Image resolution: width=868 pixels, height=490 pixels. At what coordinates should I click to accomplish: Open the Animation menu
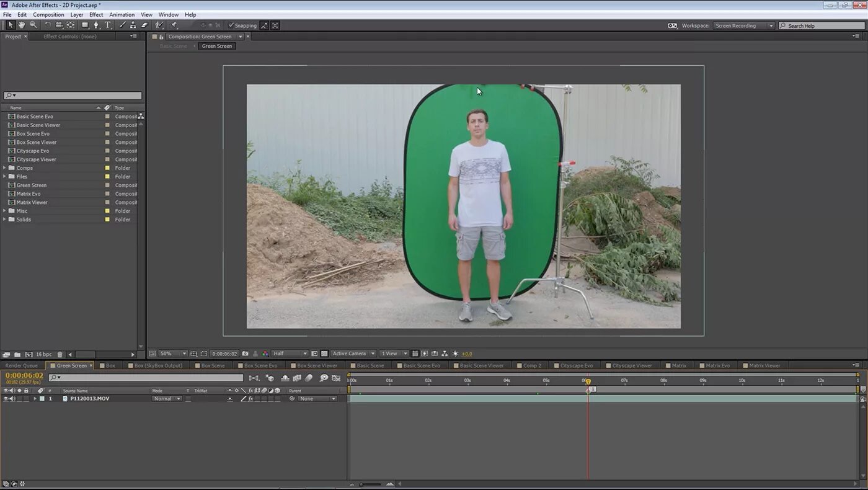[x=122, y=14]
